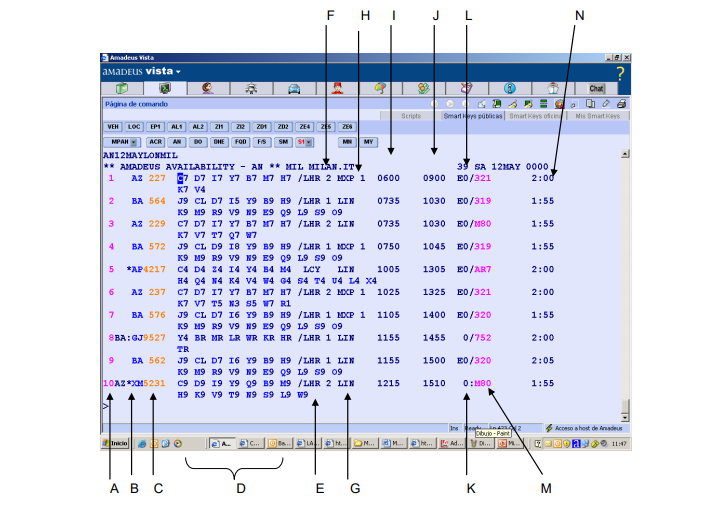The width and height of the screenshot is (711, 505).
Task: Open the Chat tab
Action: [596, 88]
